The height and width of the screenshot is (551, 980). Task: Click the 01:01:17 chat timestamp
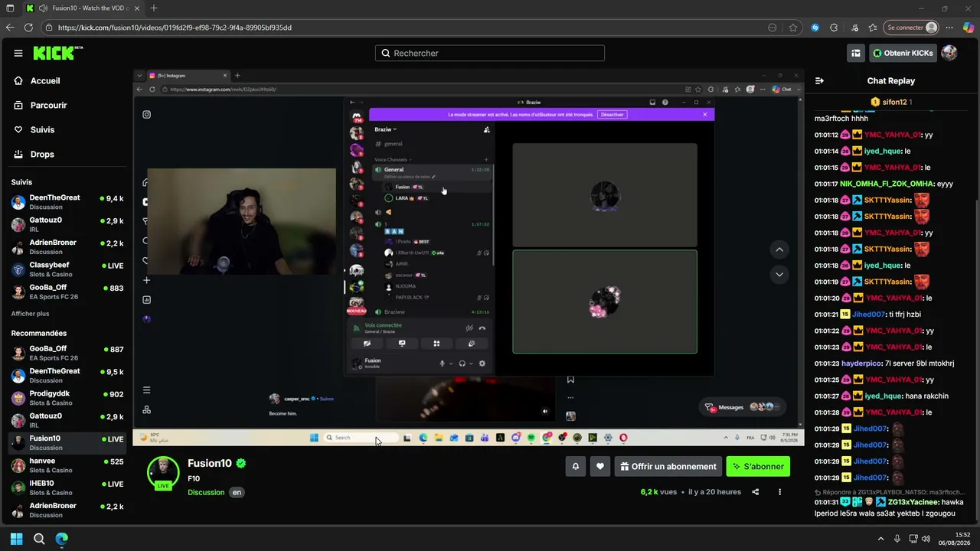827,184
